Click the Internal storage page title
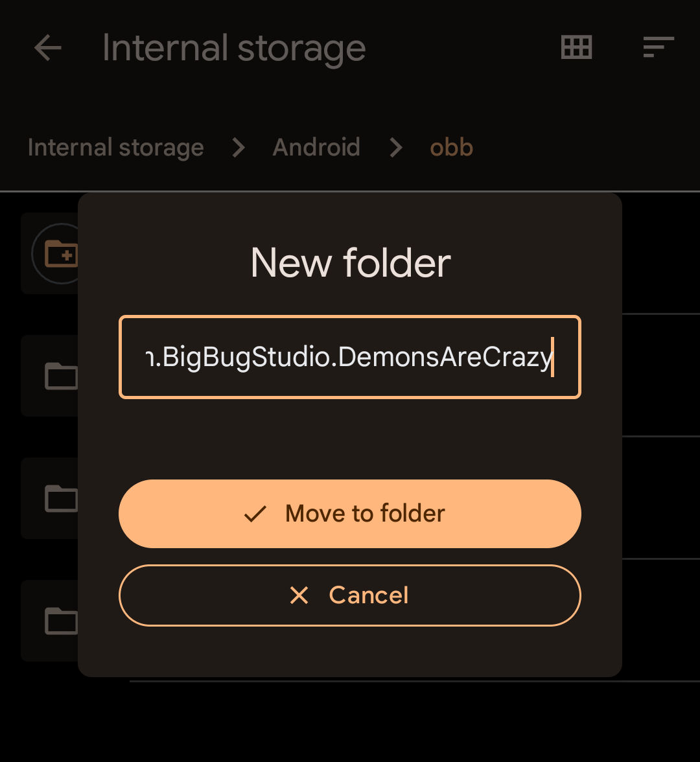Image resolution: width=700 pixels, height=762 pixels. tap(234, 49)
